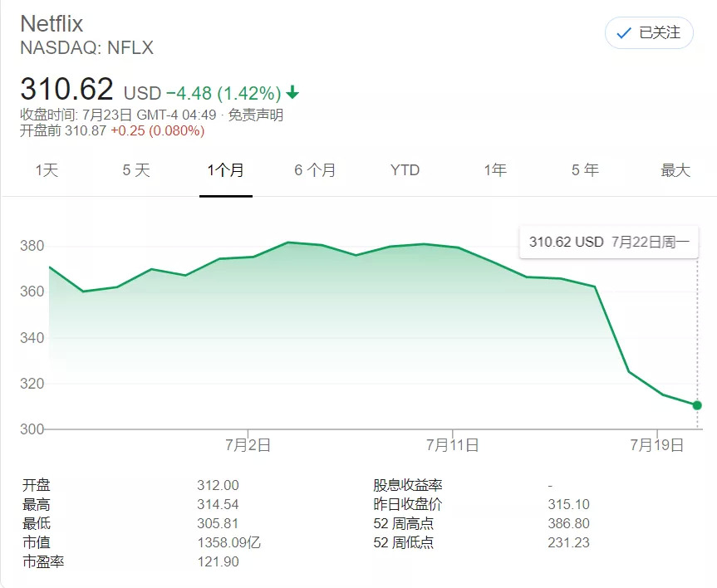Click the green down arrow icon
Screen dimensions: 717x588
(x=293, y=92)
